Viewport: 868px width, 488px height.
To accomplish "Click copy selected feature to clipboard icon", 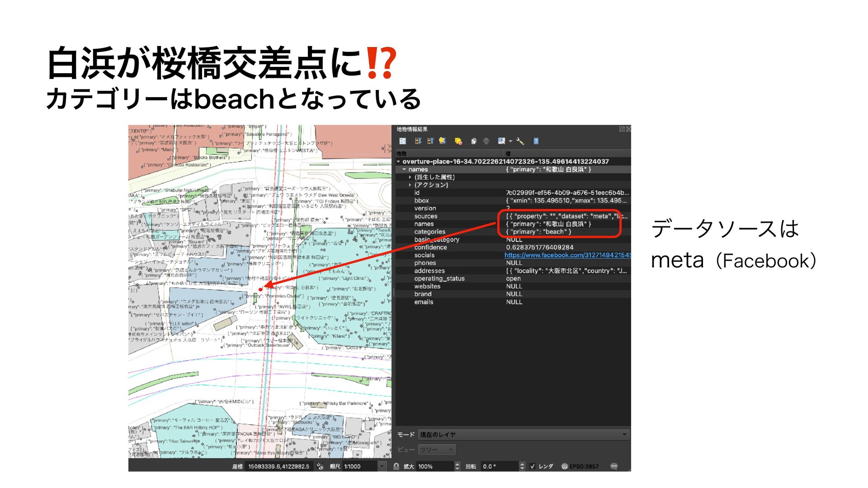I will click(x=473, y=141).
